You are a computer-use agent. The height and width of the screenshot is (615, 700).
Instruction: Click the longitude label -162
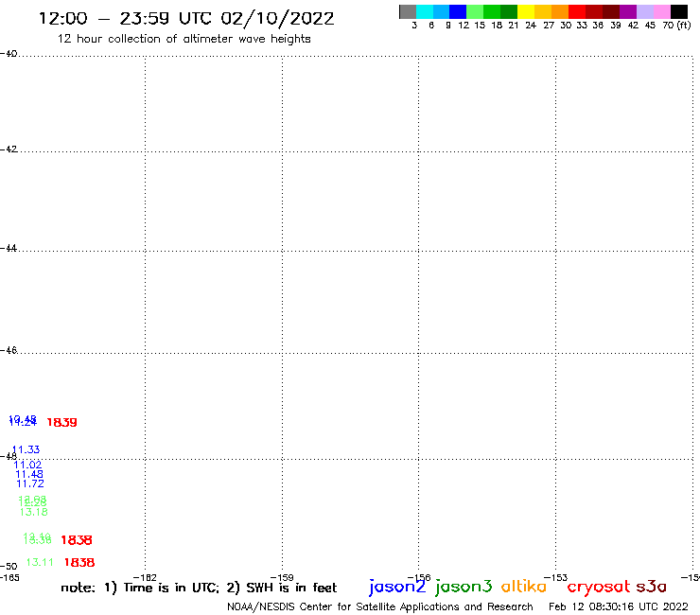click(x=145, y=577)
